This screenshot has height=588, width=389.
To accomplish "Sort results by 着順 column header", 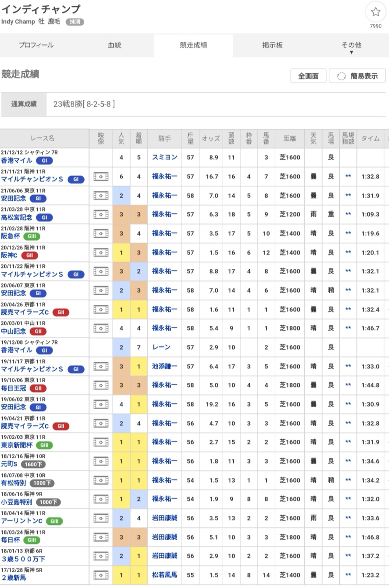I will click(x=139, y=138).
